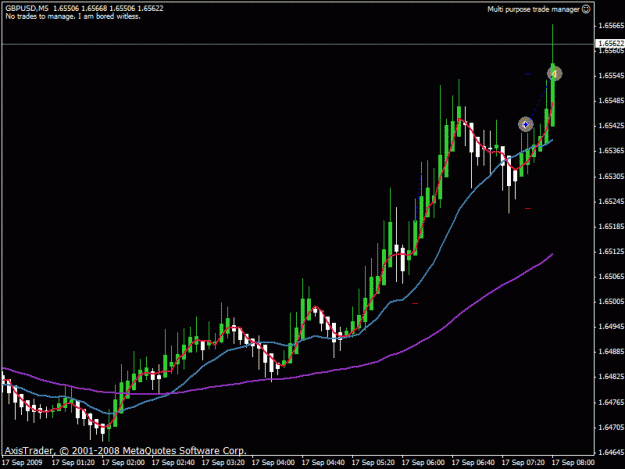Select the blue diamond trade entry marker
Viewport: 625px width, 469px height.
pos(525,125)
